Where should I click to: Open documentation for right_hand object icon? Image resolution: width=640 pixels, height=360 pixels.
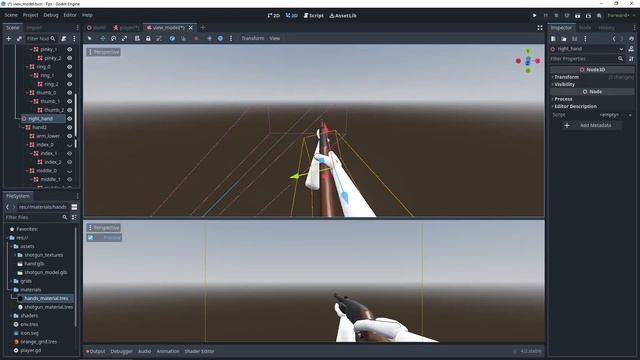pos(631,49)
